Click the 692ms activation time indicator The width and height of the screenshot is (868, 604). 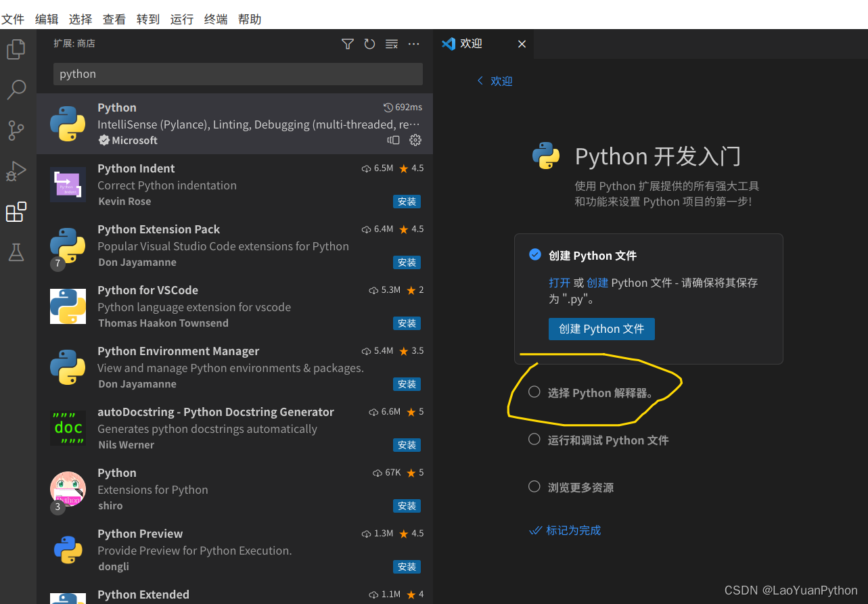(403, 108)
